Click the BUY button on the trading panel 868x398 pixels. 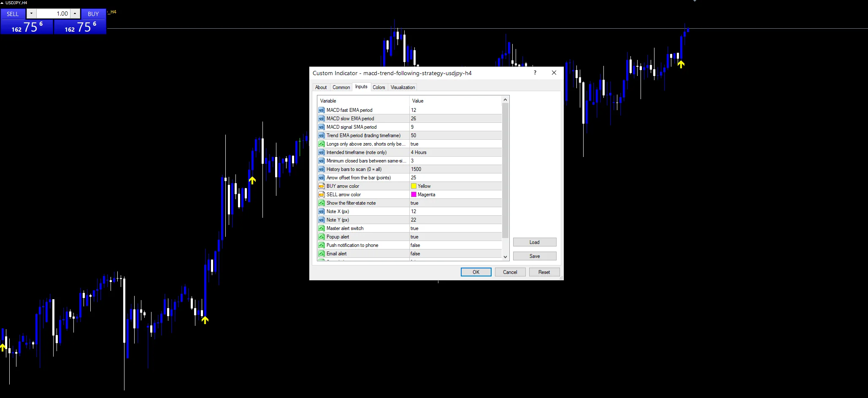[x=93, y=14]
